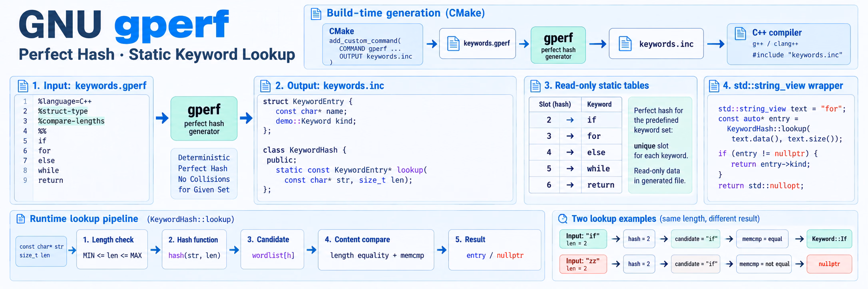
Task: Click the 'const char* str / size_t len' input box
Action: coord(41,251)
